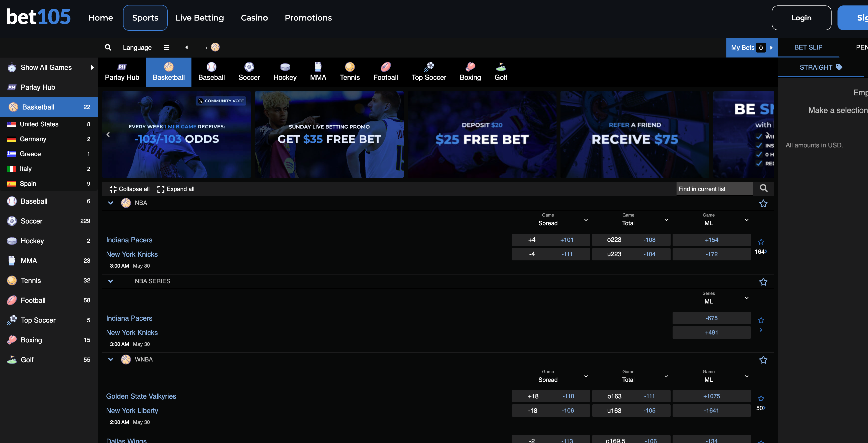Click the search magnifier icon beside Language
Viewport: 868px width, 443px height.
pyautogui.click(x=108, y=48)
